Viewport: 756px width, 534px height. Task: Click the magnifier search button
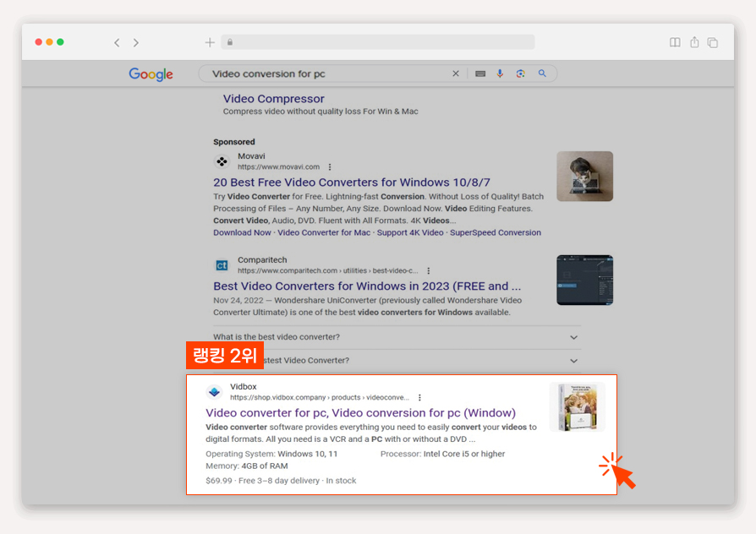coord(542,74)
